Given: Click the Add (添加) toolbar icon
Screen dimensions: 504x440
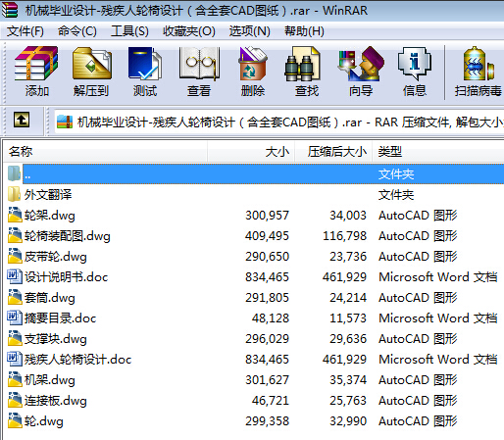Looking at the screenshot, I should point(36,64).
